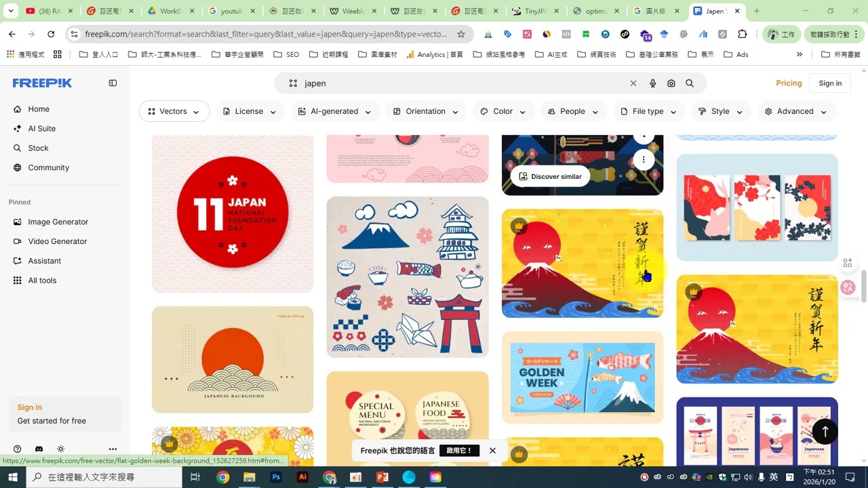Open Photoshop from the taskbar

(276, 477)
